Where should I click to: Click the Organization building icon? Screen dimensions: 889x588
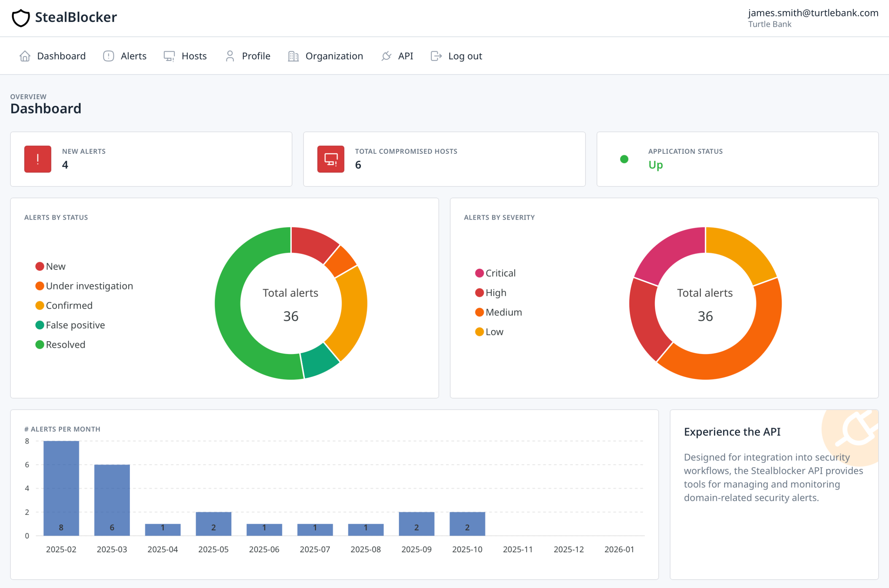[293, 56]
